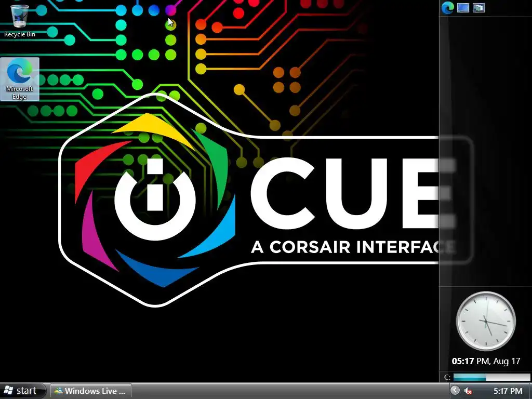Click the C: drive usage bar
The image size is (532, 399).
491,377
